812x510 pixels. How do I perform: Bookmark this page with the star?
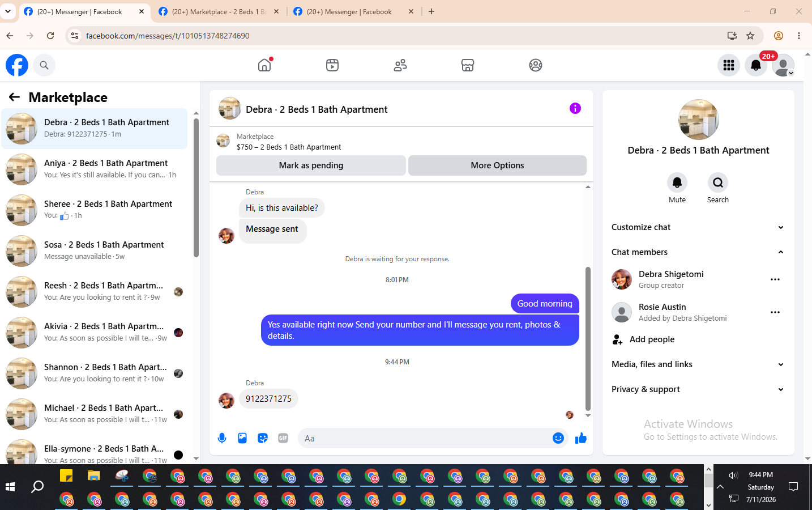click(x=750, y=36)
